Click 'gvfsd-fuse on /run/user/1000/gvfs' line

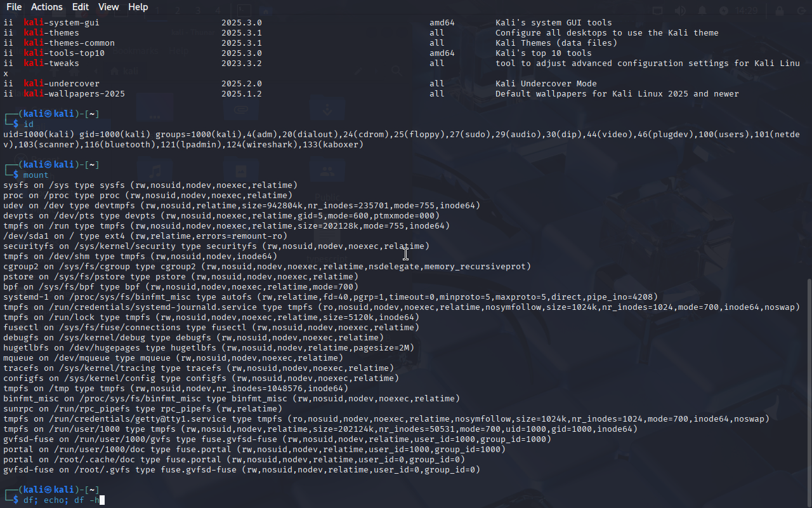[277, 439]
